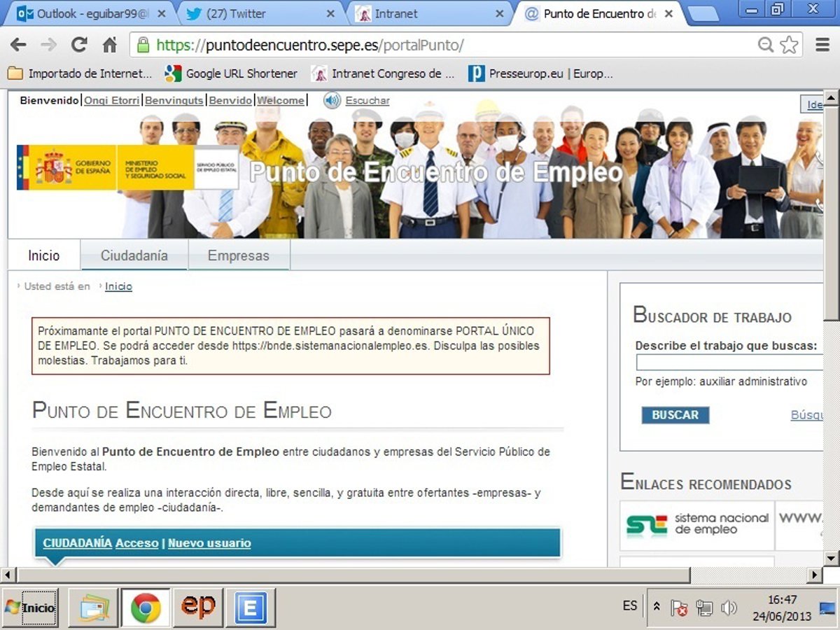This screenshot has height=630, width=840.
Task: Open the Chrome menu hamburger icon
Action: [x=822, y=45]
